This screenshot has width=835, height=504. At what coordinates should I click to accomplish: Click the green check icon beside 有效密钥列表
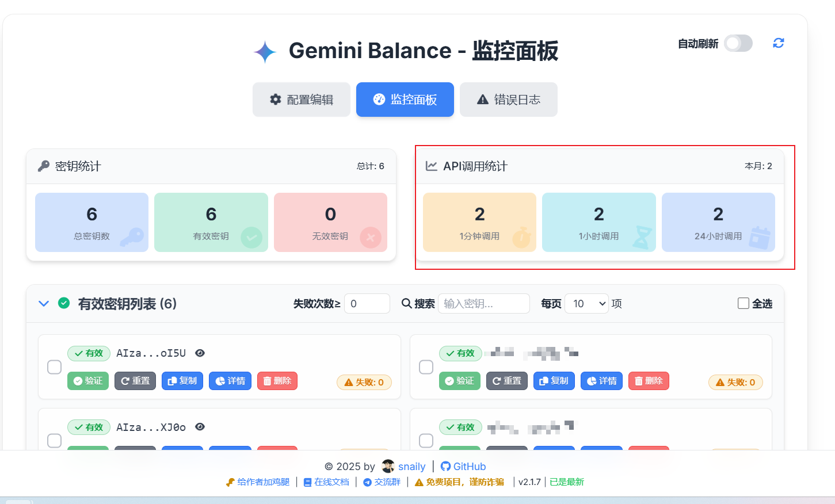[x=64, y=303]
